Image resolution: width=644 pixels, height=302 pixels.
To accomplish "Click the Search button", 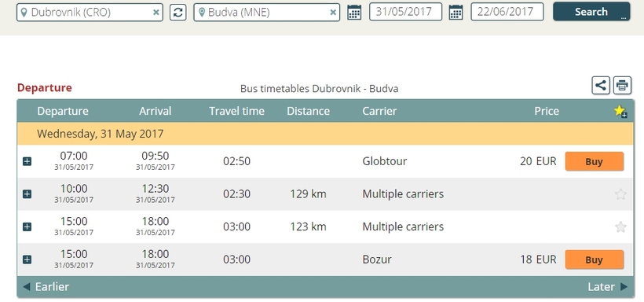I will tap(591, 12).
